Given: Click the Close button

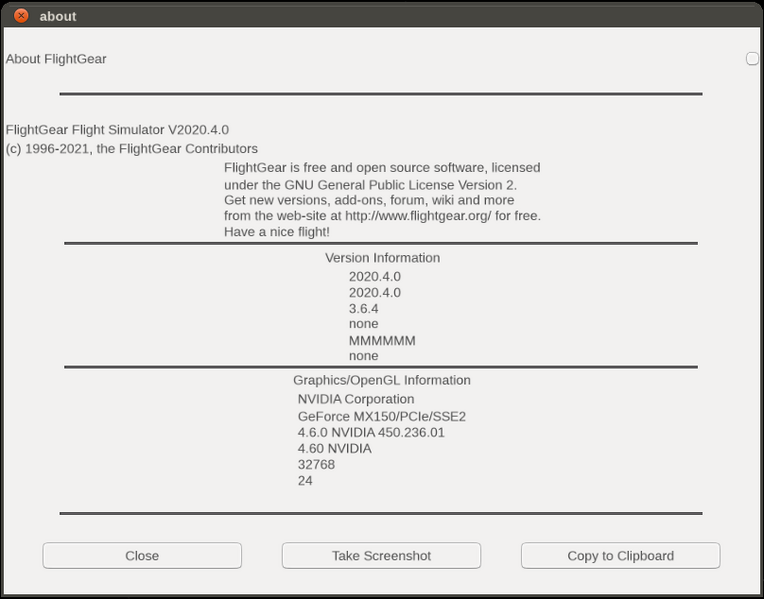Looking at the screenshot, I should 142,556.
